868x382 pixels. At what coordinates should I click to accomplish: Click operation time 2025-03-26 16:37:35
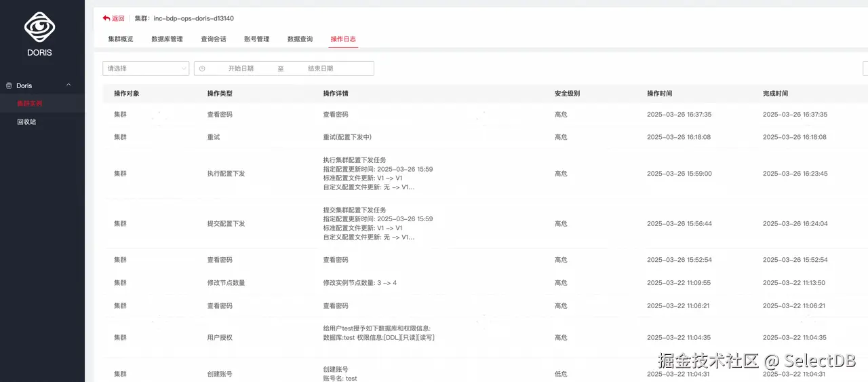[x=679, y=115]
